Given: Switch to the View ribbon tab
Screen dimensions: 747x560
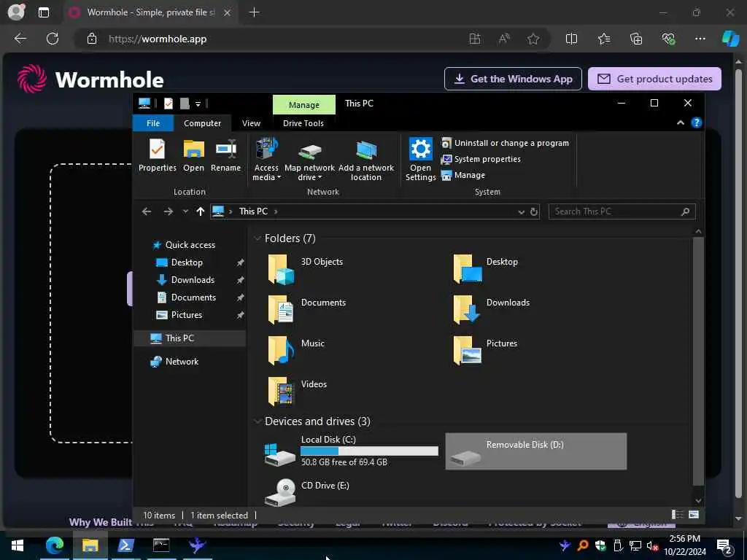Looking at the screenshot, I should 251,123.
